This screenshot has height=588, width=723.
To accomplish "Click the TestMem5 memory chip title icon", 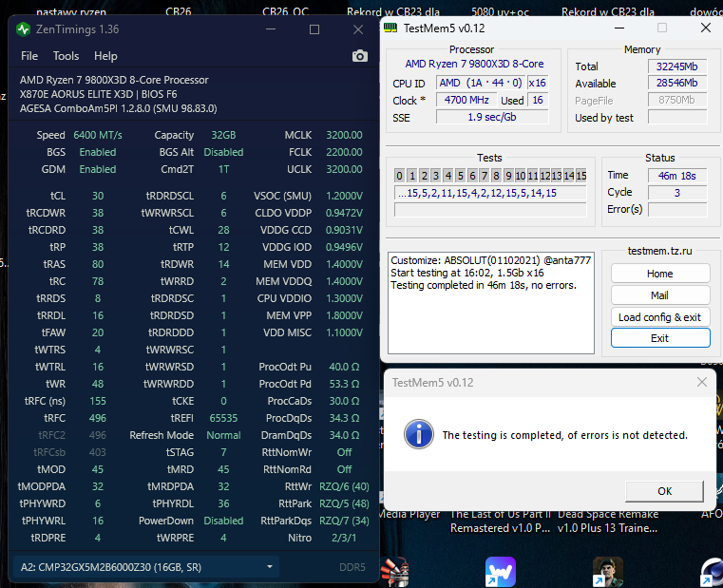I will [x=390, y=28].
